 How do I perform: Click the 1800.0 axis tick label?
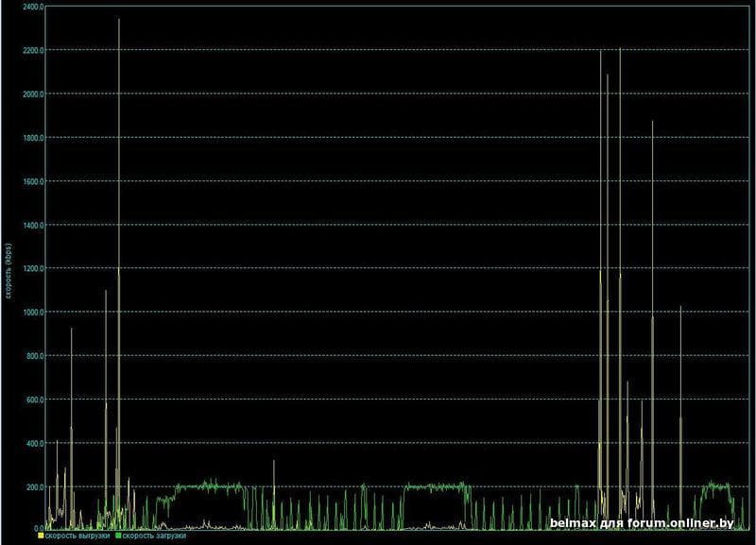pos(33,138)
